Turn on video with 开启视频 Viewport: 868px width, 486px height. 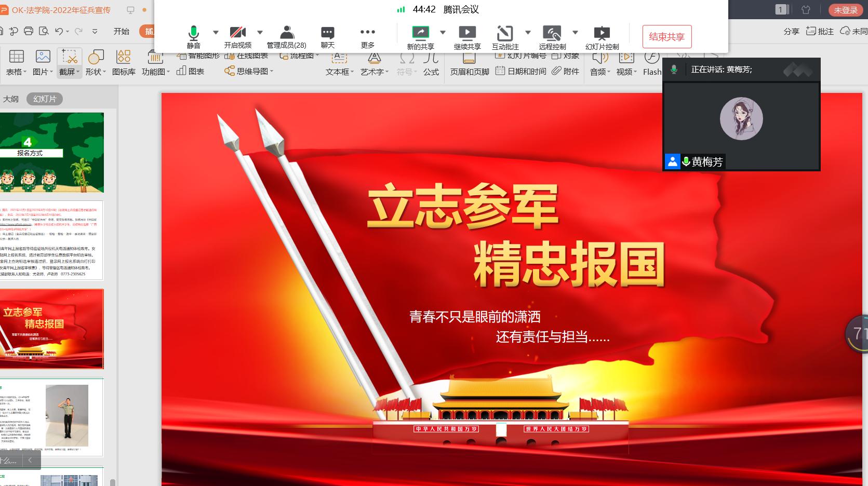238,36
